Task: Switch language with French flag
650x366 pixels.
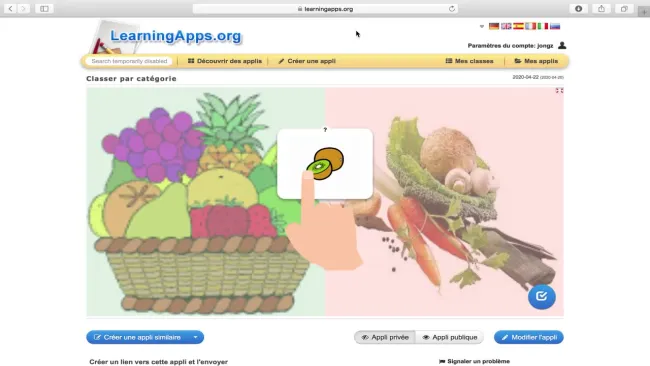Action: coord(530,26)
